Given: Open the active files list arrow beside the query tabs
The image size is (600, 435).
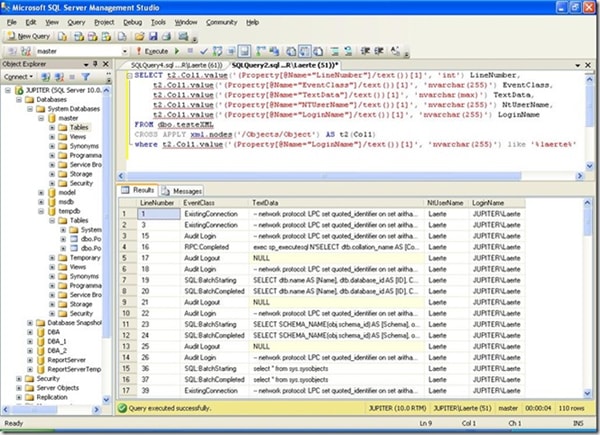Looking at the screenshot, I should (x=578, y=65).
